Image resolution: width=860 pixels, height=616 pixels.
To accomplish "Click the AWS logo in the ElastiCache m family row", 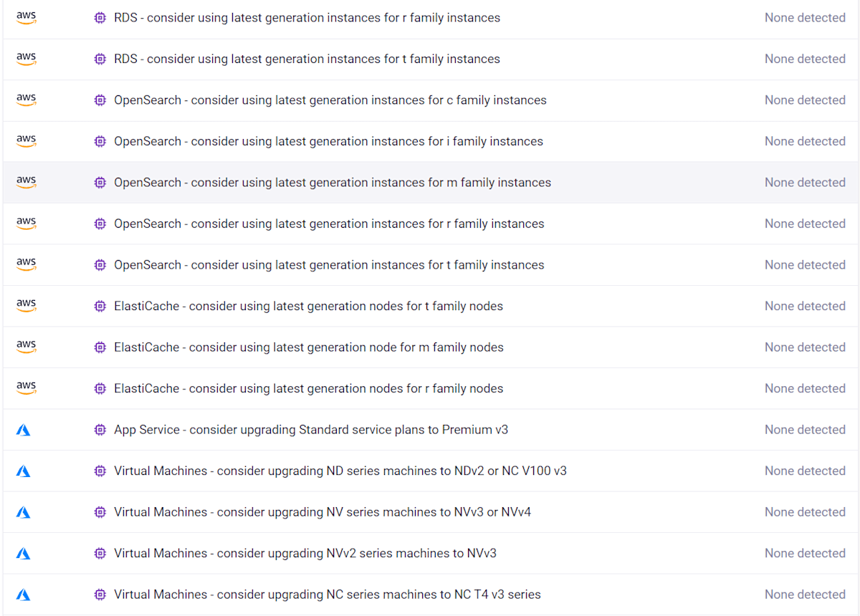I will pos(27,347).
